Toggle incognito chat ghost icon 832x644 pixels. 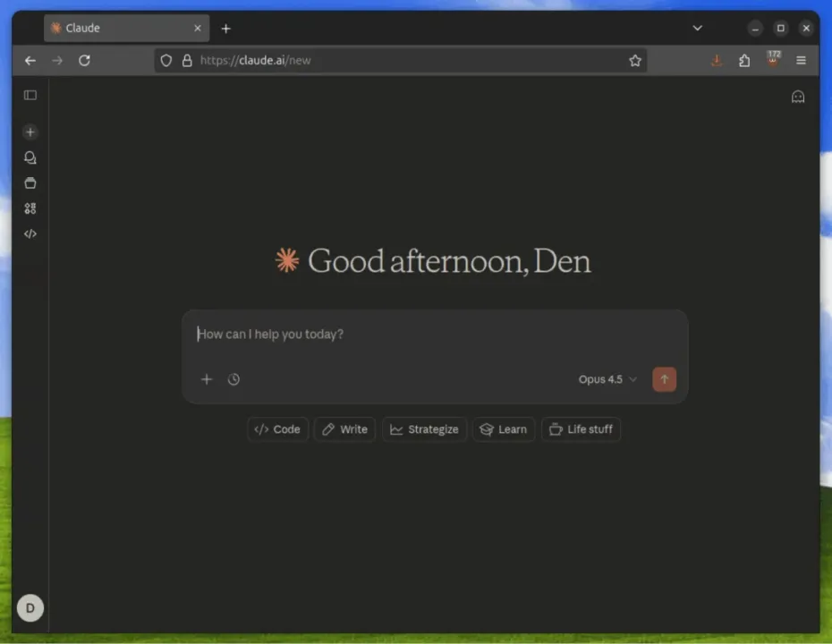pos(798,97)
